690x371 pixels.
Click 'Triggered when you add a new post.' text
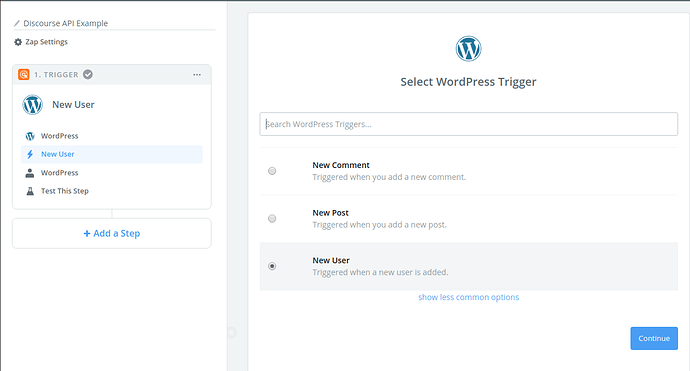[x=379, y=225]
